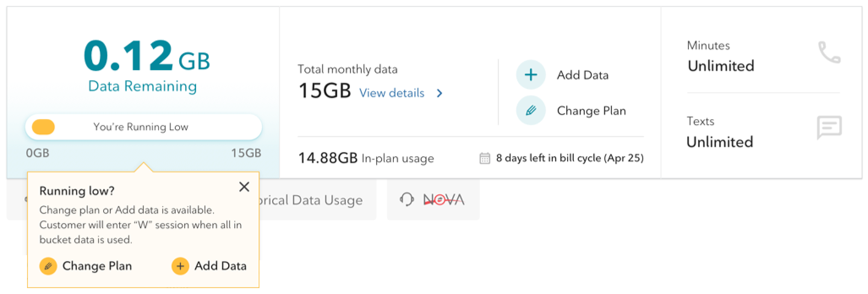Image resolution: width=868 pixels, height=294 pixels.
Task: Click the orange pencil icon in popup
Action: [48, 266]
